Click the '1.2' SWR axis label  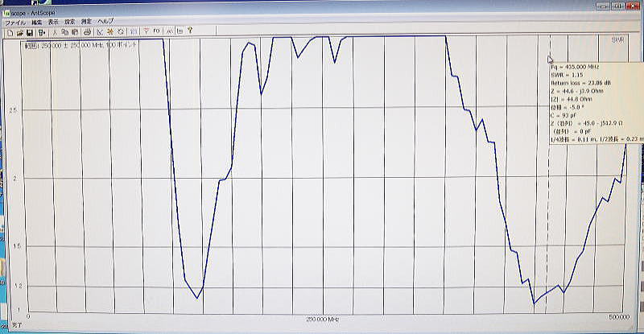coord(17,286)
